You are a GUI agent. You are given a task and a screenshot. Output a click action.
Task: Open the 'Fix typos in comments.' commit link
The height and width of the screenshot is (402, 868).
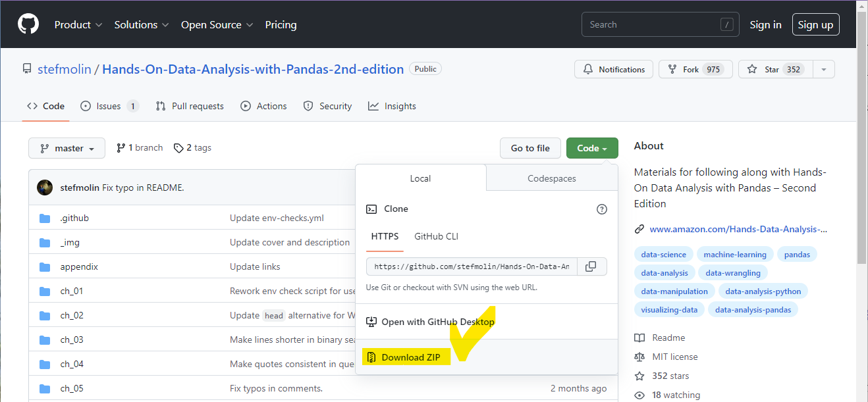(x=276, y=388)
